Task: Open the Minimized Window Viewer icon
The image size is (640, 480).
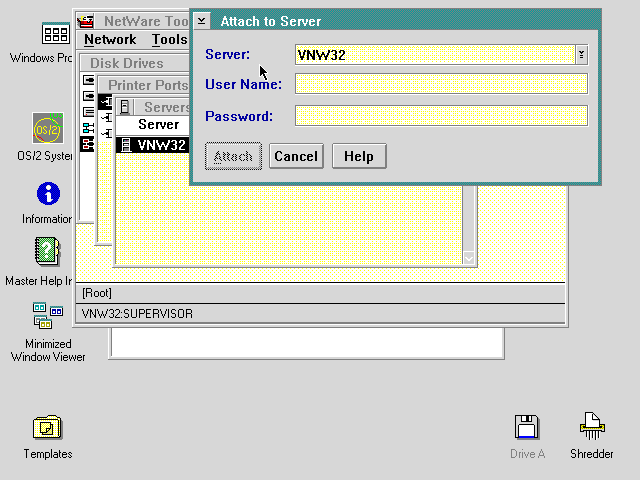Action: pos(48,316)
